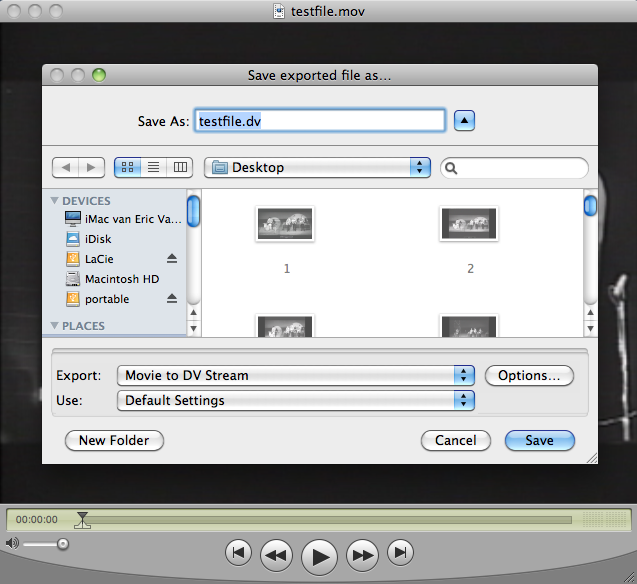Select iMac van Eric Va... in the sidebar
The image size is (637, 584).
pos(123,219)
